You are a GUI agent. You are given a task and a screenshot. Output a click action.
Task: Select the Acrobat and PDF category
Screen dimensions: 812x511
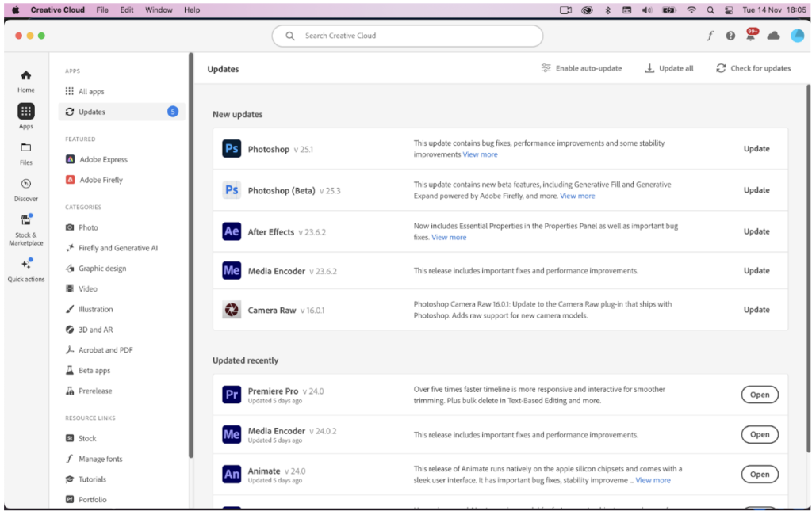pyautogui.click(x=99, y=350)
